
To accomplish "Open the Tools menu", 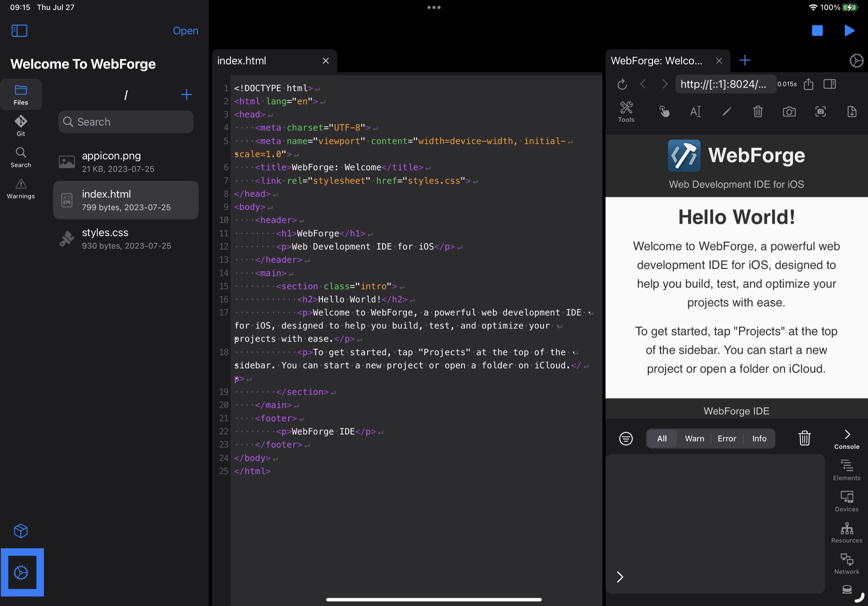I will [x=626, y=112].
